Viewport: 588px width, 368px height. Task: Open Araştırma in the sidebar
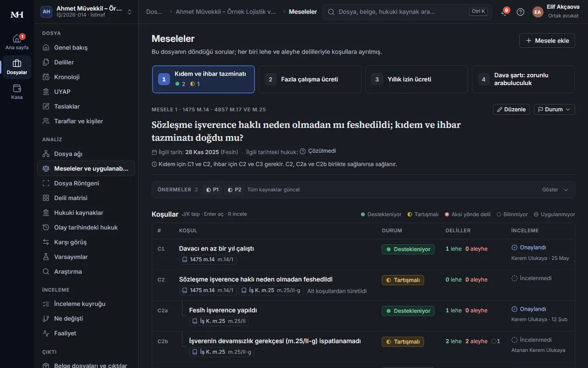[86, 271]
